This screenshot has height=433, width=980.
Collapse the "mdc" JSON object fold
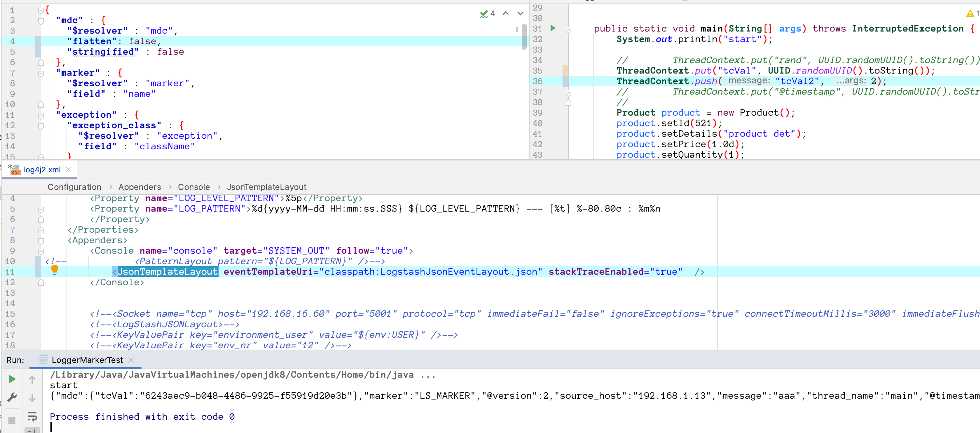point(41,21)
